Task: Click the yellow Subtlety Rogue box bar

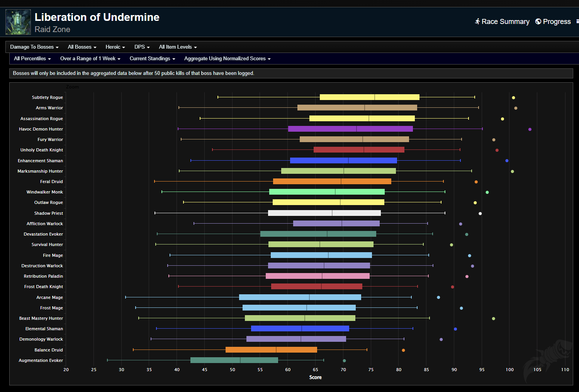Action: tap(369, 97)
